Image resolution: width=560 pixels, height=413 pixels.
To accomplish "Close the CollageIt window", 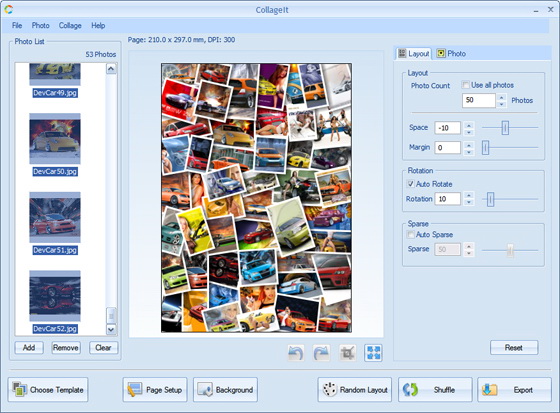I will 551,10.
